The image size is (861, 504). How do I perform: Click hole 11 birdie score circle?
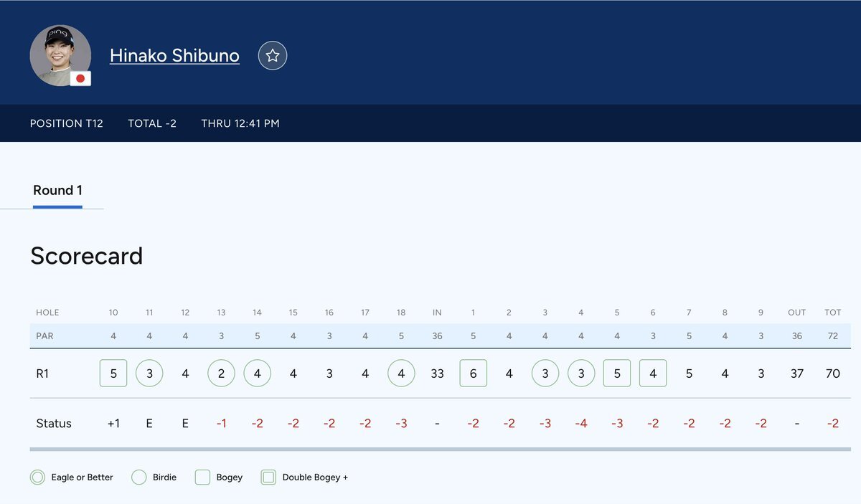(149, 374)
